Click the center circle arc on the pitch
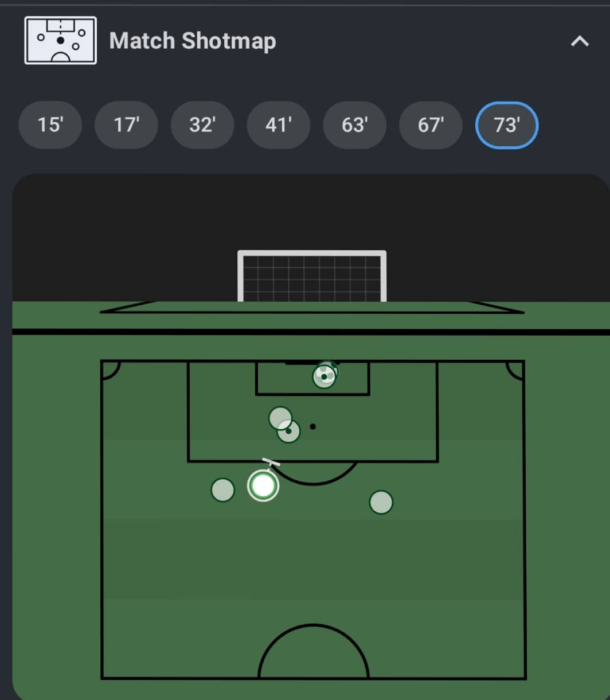The width and height of the screenshot is (610, 700). [x=314, y=651]
